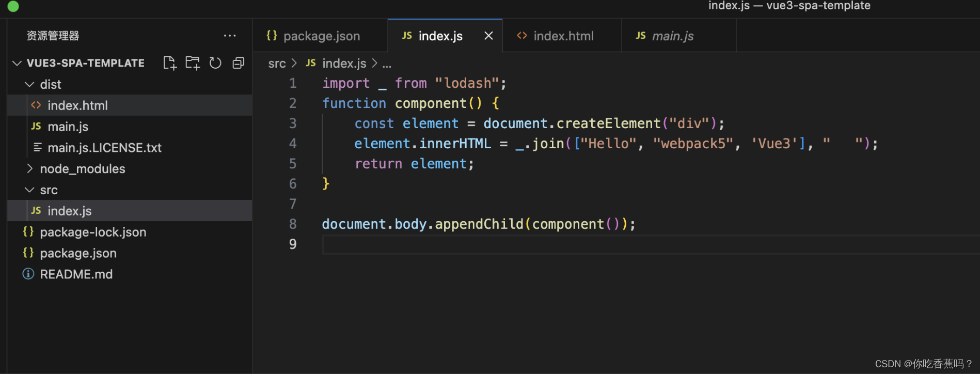The width and height of the screenshot is (980, 374).
Task: Click the text file icon of main.js.LICENSE.txt
Action: coord(37,147)
